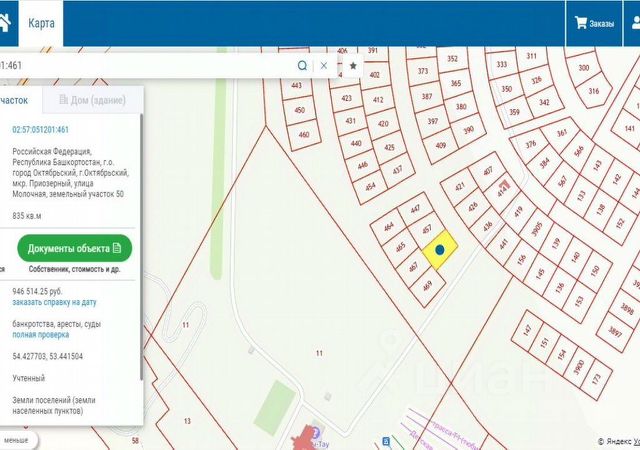
Task: Click заказать справку на дату link
Action: (54, 303)
